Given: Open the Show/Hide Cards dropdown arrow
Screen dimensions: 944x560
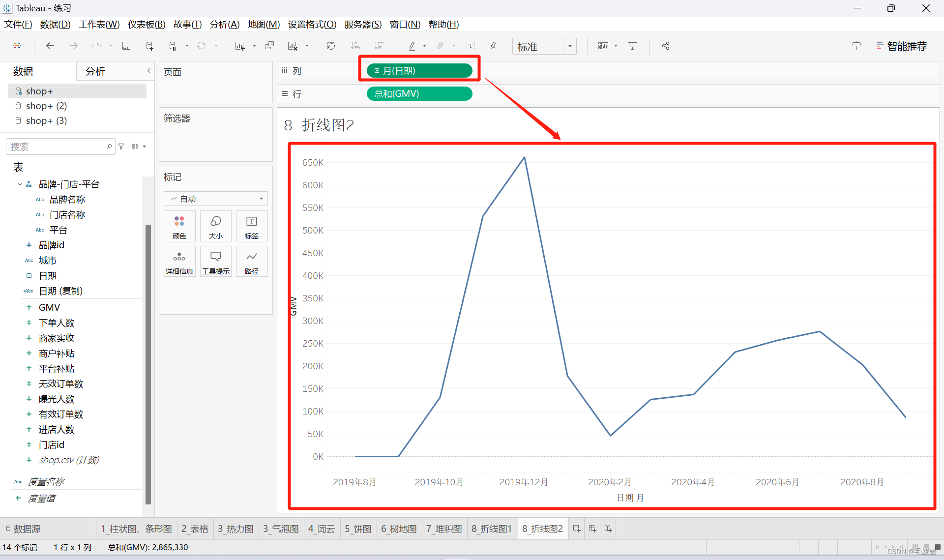Looking at the screenshot, I should (616, 46).
